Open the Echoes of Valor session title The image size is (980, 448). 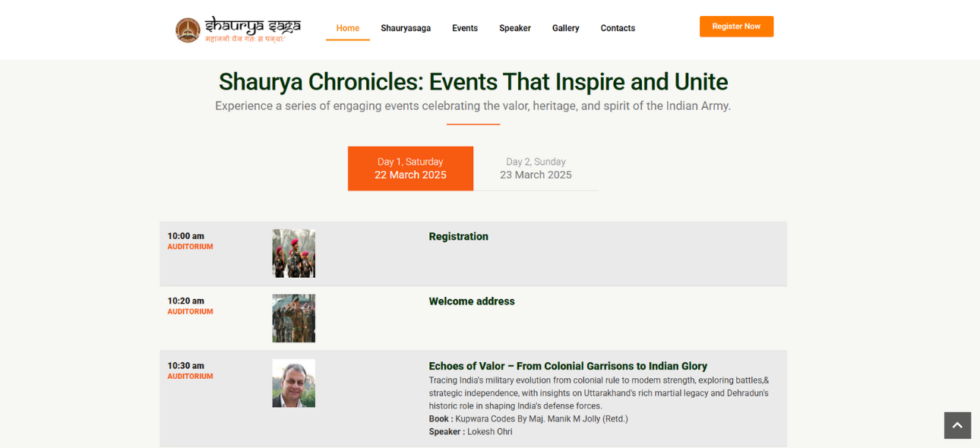[567, 366]
